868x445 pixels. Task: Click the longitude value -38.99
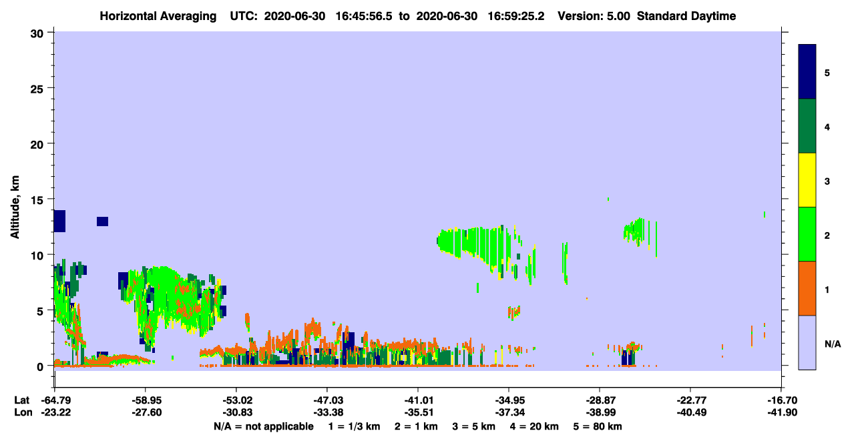click(x=600, y=412)
